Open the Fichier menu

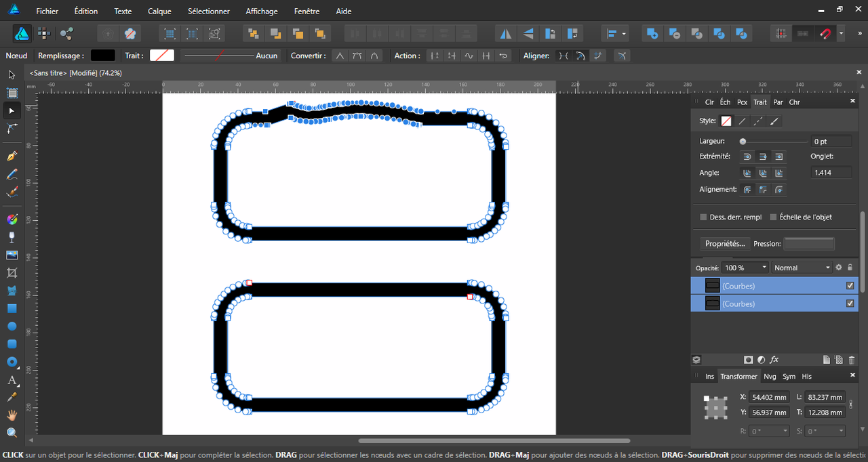pos(47,11)
